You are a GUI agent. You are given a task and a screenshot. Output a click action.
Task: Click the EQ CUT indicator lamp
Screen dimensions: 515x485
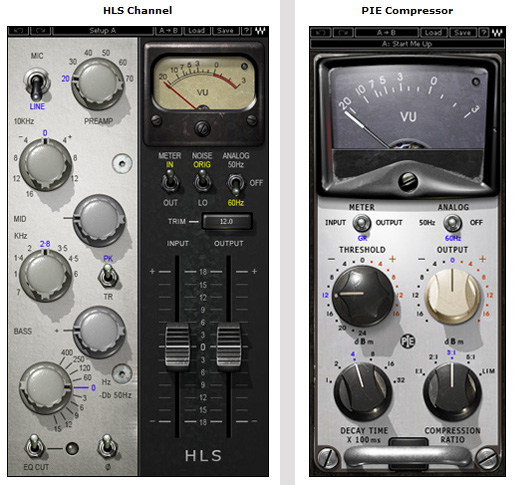[x=72, y=448]
